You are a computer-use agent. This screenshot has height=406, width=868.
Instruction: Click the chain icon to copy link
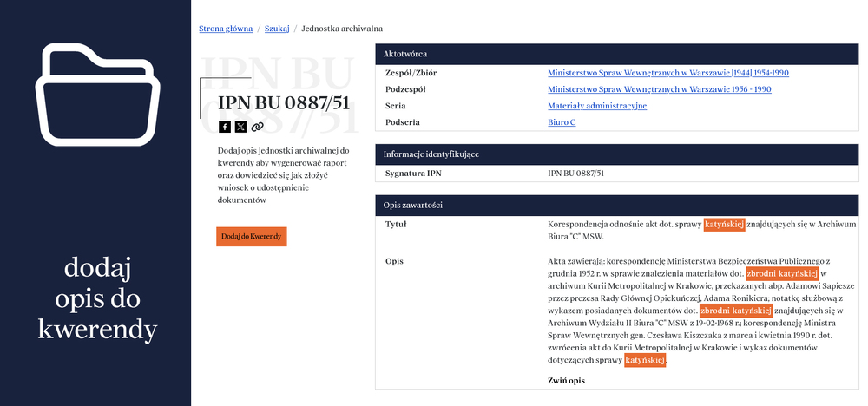257,127
